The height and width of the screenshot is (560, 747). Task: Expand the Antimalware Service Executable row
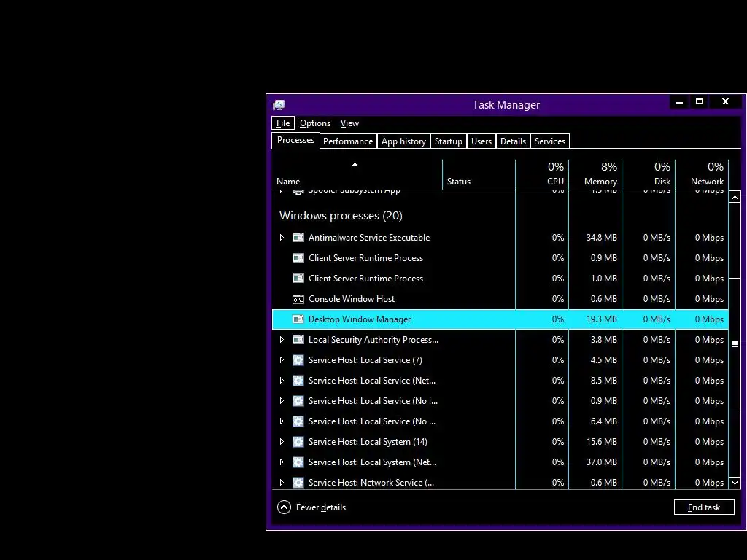[x=282, y=237]
